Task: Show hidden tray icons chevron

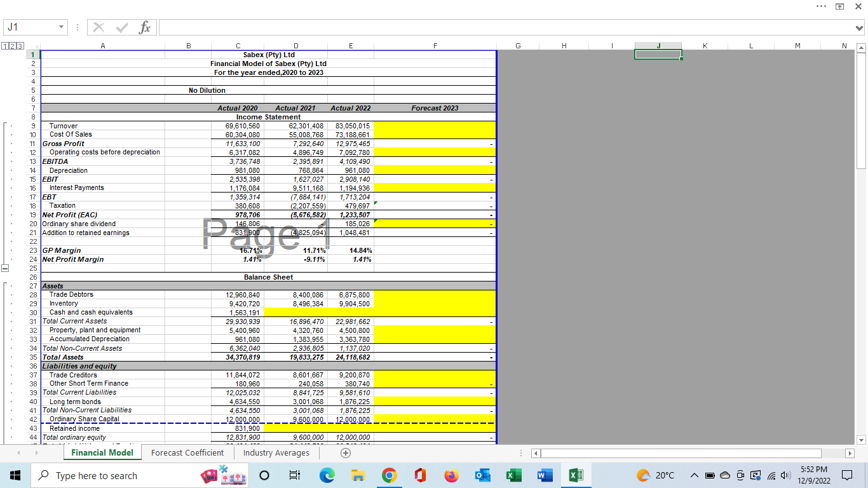Action: pyautogui.click(x=695, y=476)
